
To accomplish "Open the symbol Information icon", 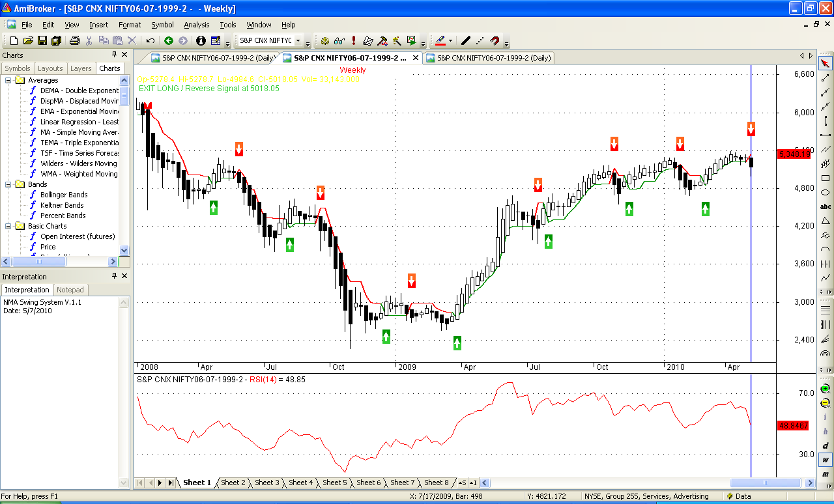I will 201,40.
